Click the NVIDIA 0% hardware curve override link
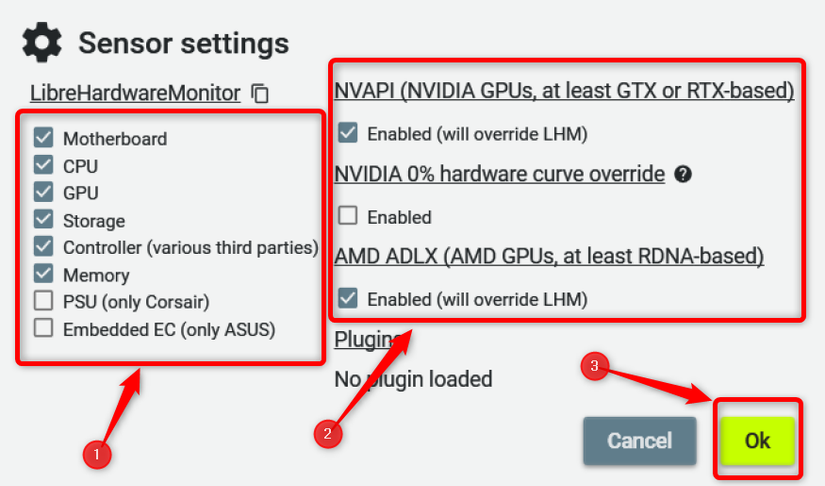 tap(499, 174)
